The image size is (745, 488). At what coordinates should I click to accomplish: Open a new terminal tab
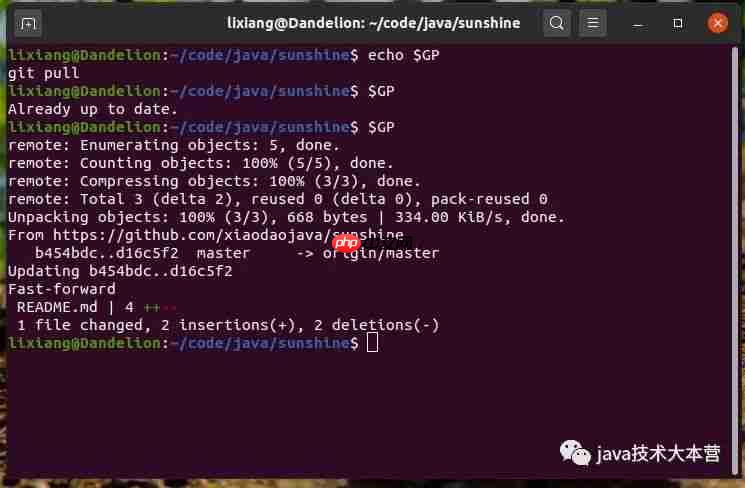pos(28,23)
